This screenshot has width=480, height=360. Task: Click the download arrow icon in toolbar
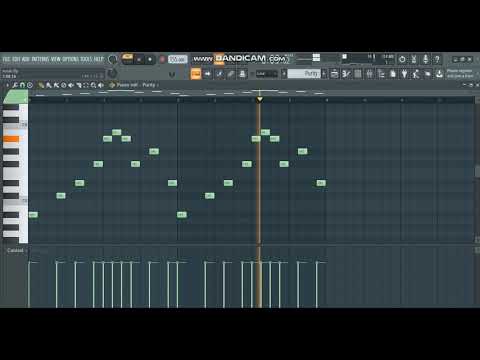point(439,74)
